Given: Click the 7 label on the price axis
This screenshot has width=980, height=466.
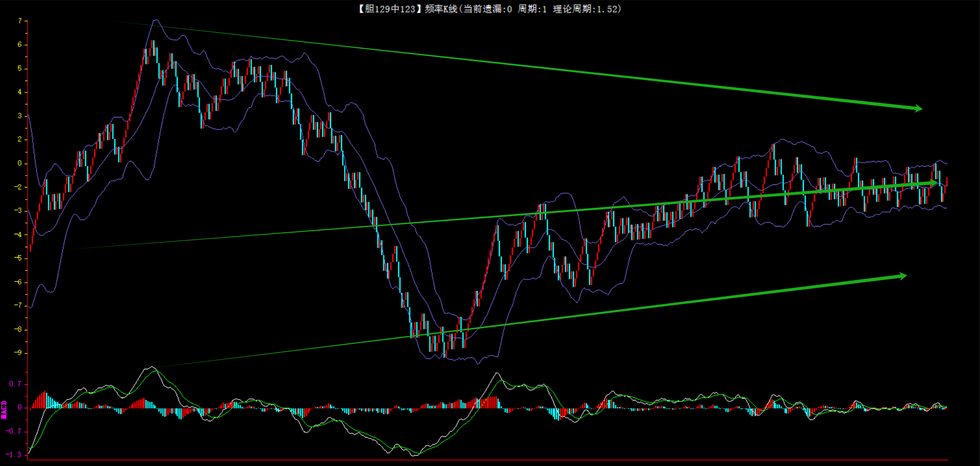Looking at the screenshot, I should point(20,21).
